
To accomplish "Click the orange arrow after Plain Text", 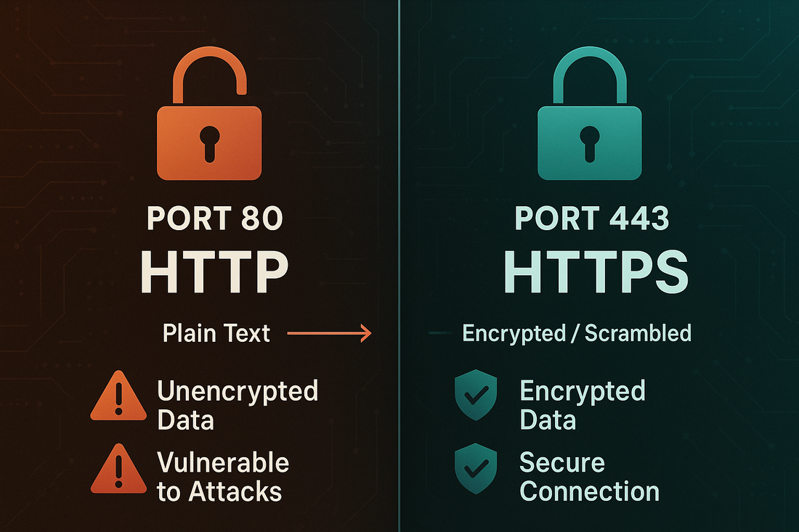I will [x=329, y=334].
